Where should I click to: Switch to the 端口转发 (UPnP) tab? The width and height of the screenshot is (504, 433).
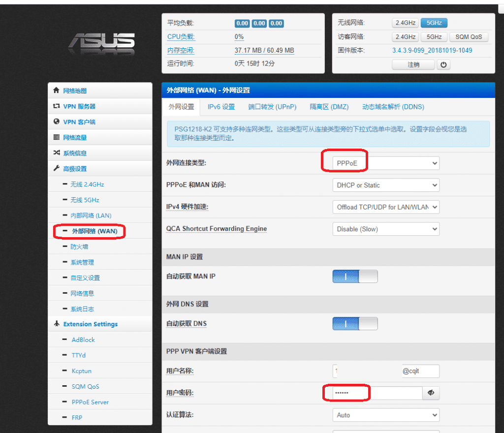(272, 107)
